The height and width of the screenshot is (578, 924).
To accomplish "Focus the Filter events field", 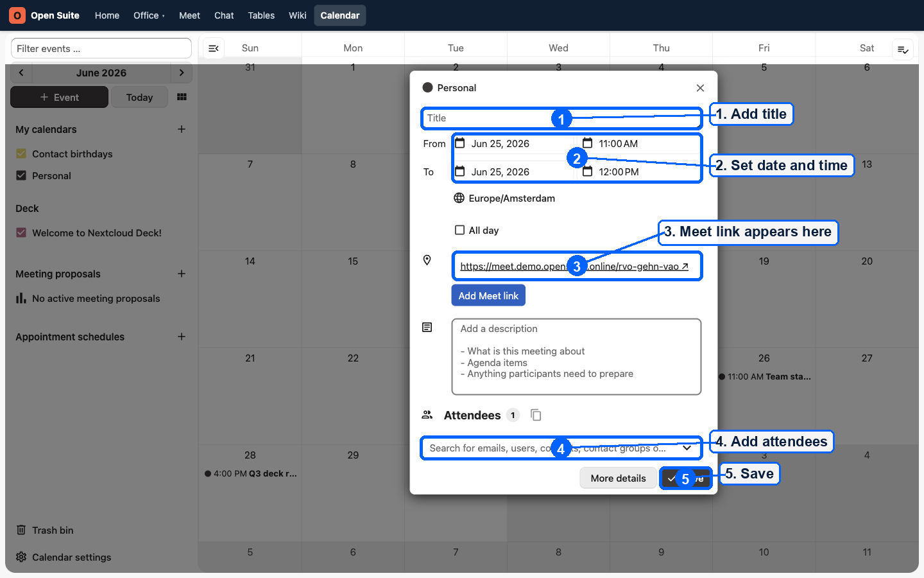I will click(x=101, y=48).
